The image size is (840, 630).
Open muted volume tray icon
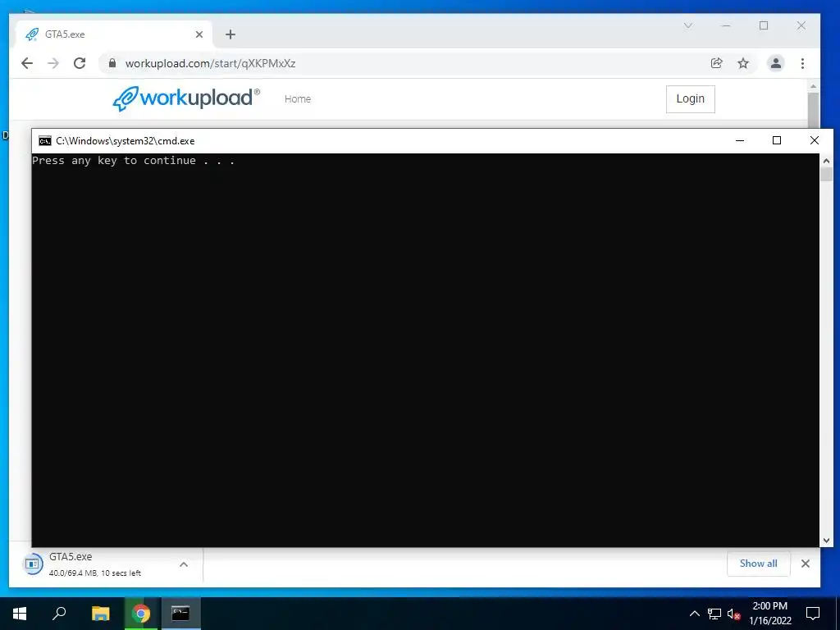click(733, 614)
